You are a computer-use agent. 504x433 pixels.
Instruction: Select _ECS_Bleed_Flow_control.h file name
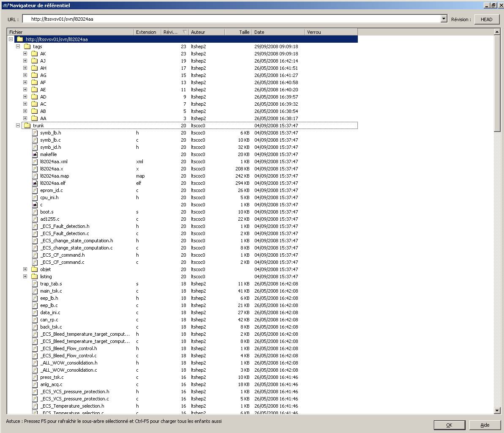(x=68, y=348)
